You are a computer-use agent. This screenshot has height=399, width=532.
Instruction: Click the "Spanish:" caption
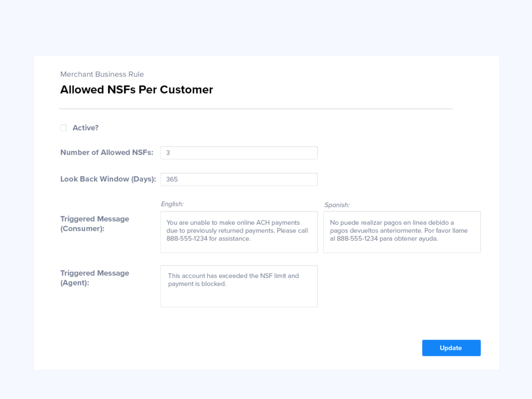337,205
